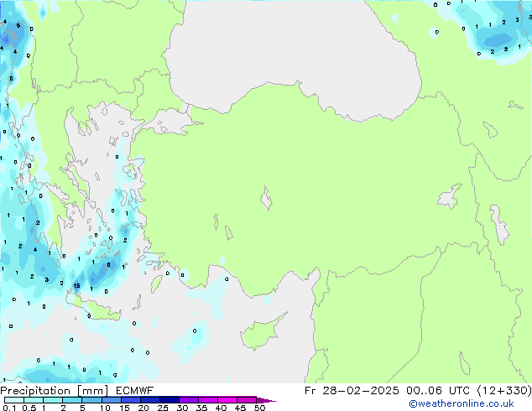Click the '35' legend scale label

coord(201,408)
